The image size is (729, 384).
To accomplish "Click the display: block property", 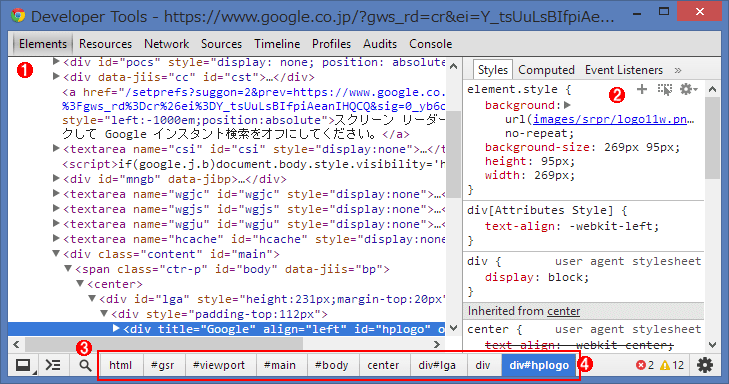I will pyautogui.click(x=537, y=278).
